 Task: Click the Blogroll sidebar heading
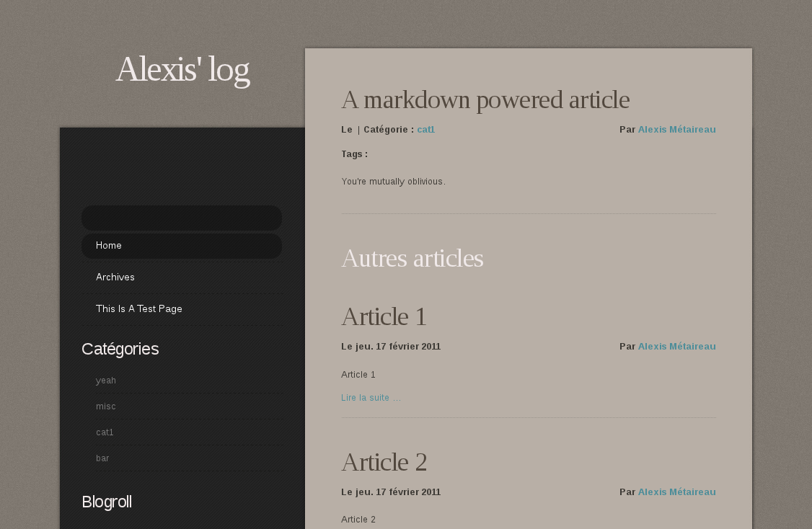107,502
